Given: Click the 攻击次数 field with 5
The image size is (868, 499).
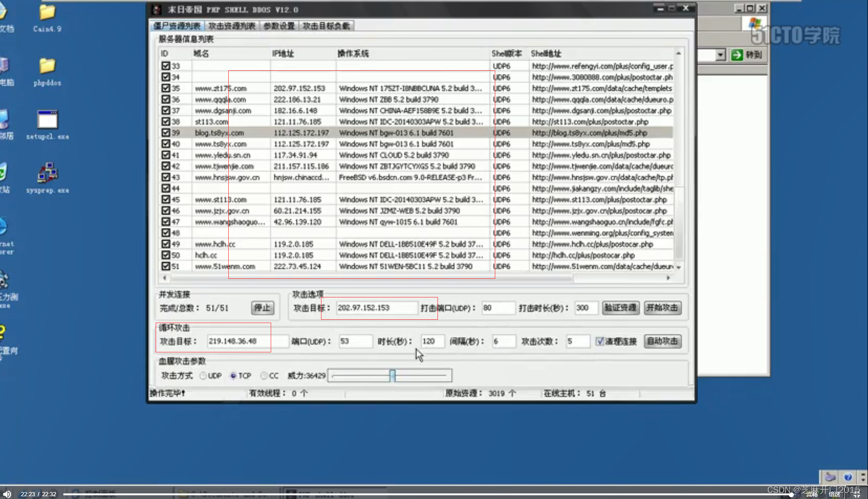Looking at the screenshot, I should (577, 341).
